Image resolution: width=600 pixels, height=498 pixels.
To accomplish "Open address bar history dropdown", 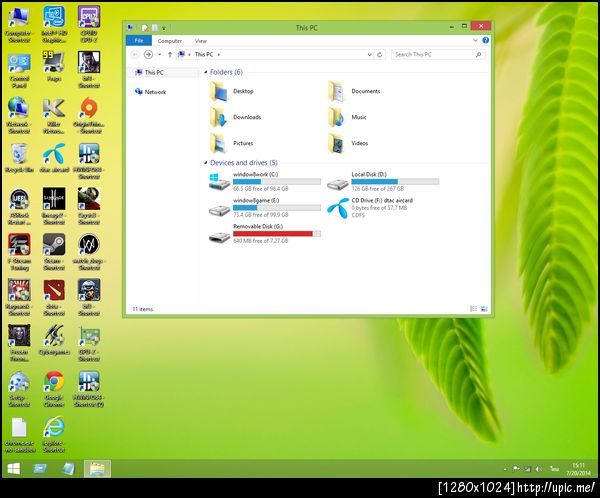I will [369, 55].
